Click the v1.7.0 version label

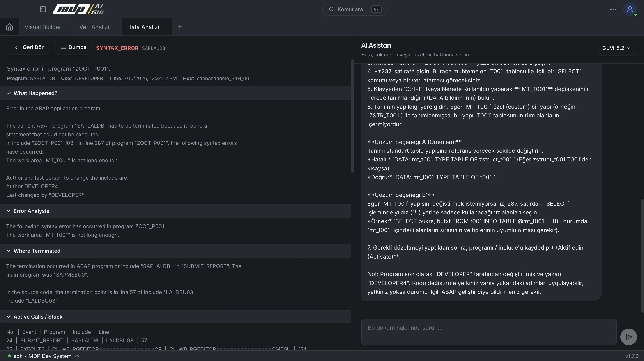pos(632,356)
